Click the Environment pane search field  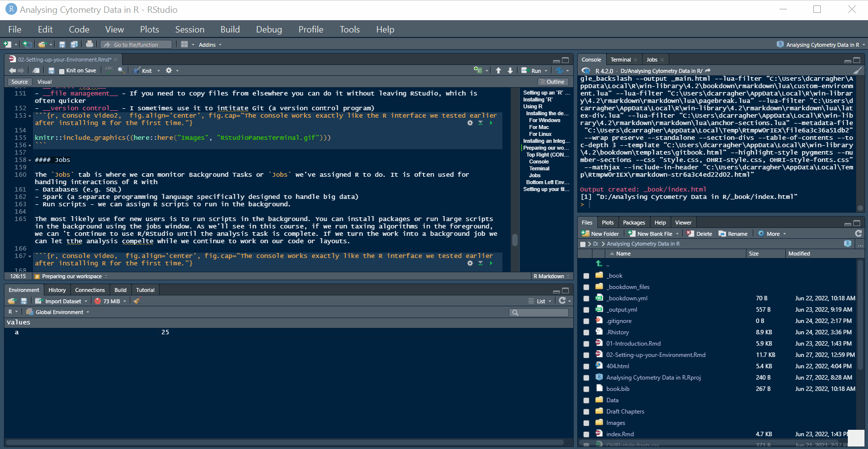(x=539, y=313)
